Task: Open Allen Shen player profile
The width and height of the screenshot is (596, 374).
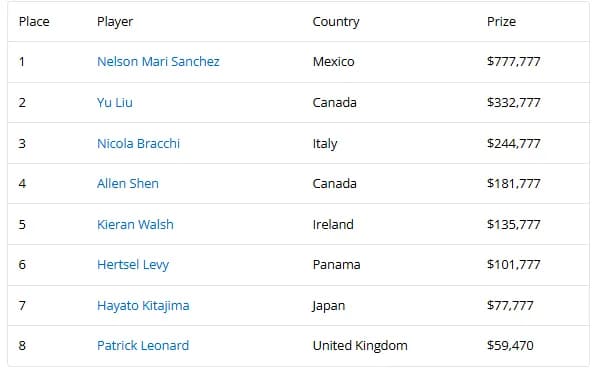Action: (x=128, y=184)
